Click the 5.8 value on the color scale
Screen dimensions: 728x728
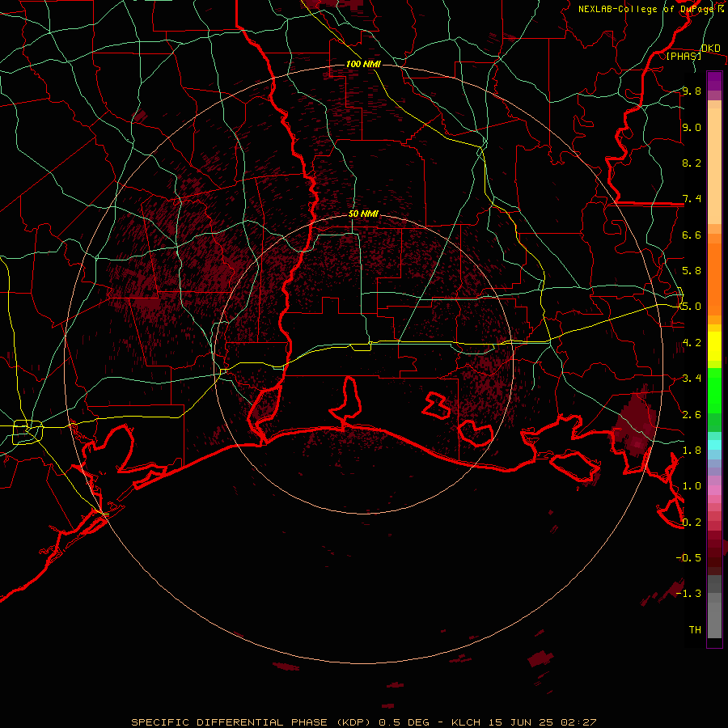click(x=692, y=270)
